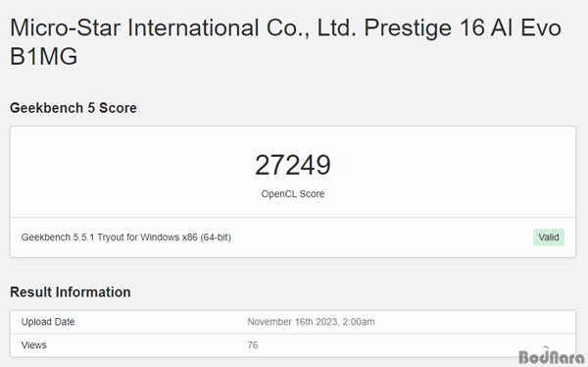Screen dimensions: 588x367
Task: Click the 2:00am upload time
Action: (359, 322)
